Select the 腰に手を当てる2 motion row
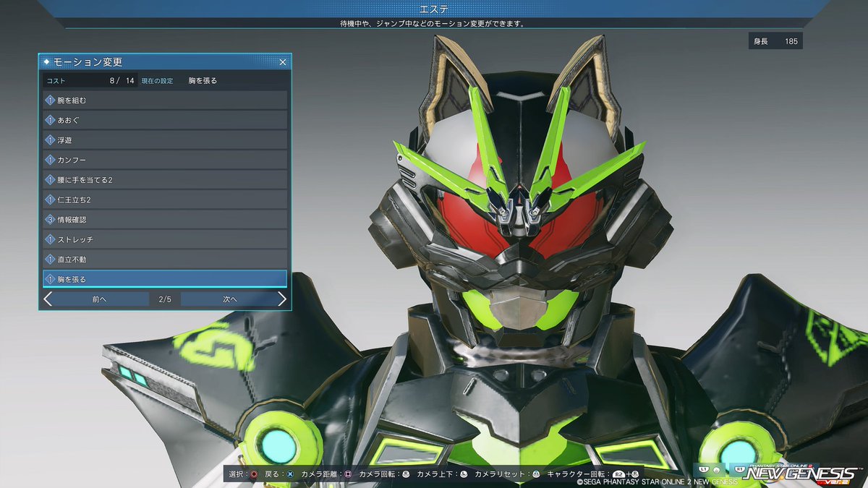 click(x=165, y=179)
